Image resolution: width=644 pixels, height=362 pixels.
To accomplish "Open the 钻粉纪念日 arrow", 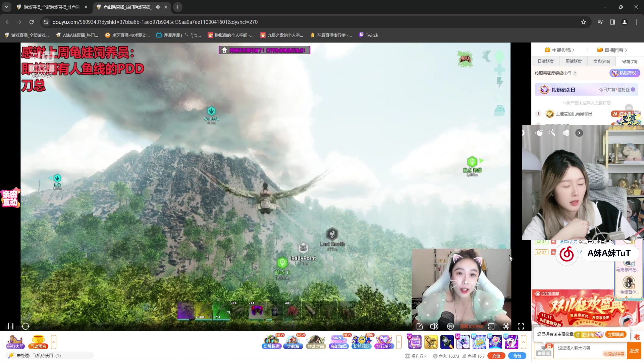I will (633, 89).
